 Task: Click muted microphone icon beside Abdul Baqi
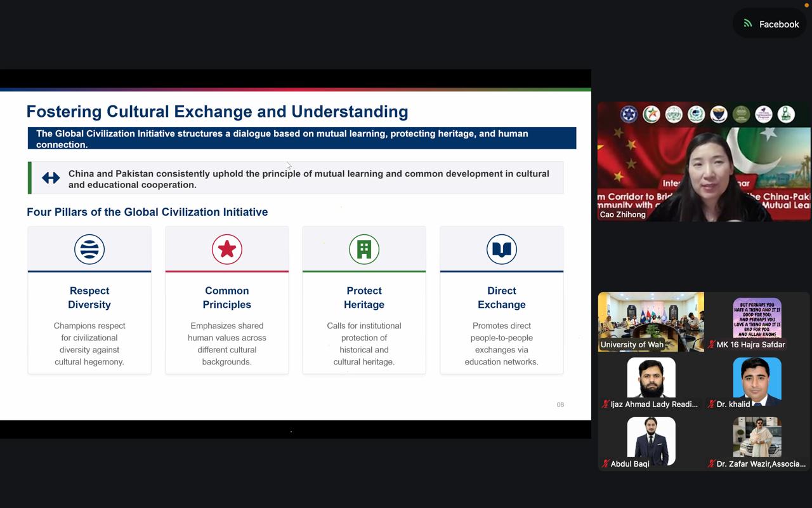pos(605,464)
